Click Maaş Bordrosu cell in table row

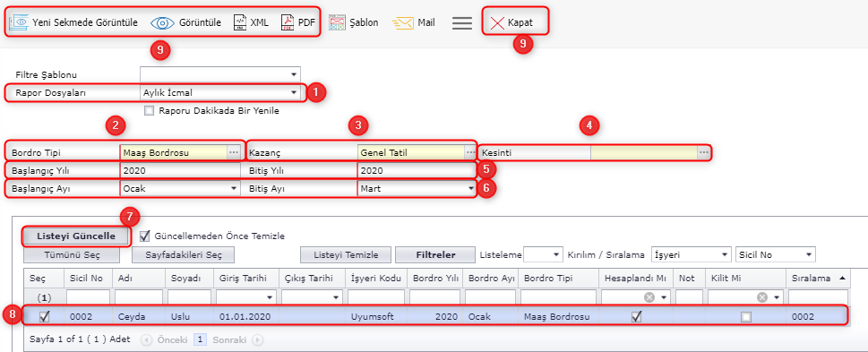point(559,316)
